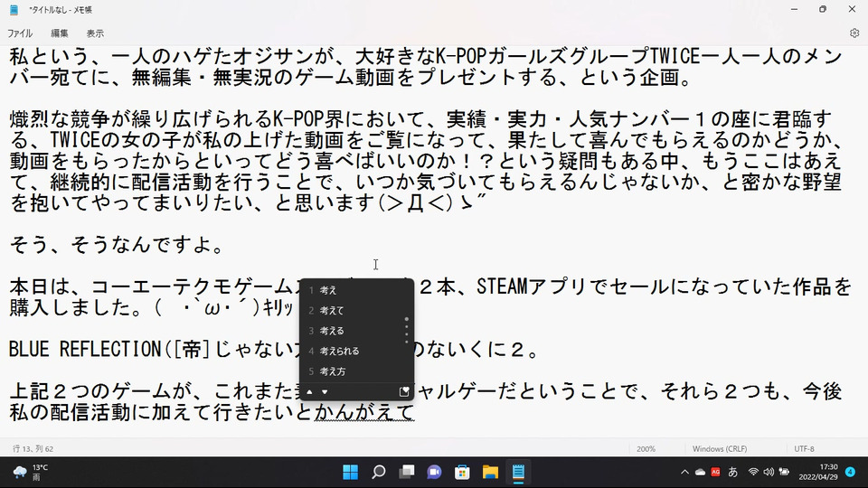The height and width of the screenshot is (488, 868).
Task: Open clock and date 17:30
Action: [817, 472]
